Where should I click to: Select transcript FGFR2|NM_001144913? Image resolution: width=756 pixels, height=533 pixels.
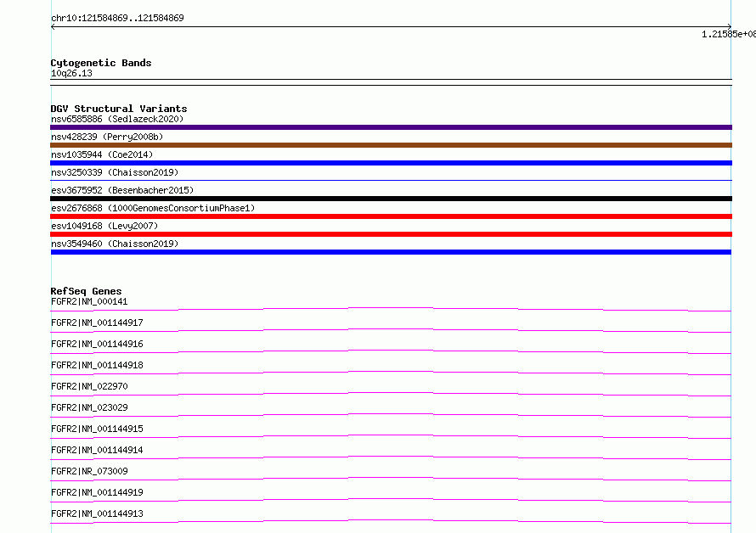point(97,513)
